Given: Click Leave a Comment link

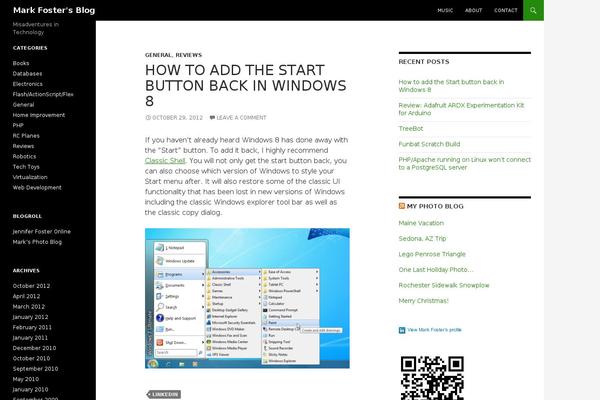Looking at the screenshot, I should [241, 118].
